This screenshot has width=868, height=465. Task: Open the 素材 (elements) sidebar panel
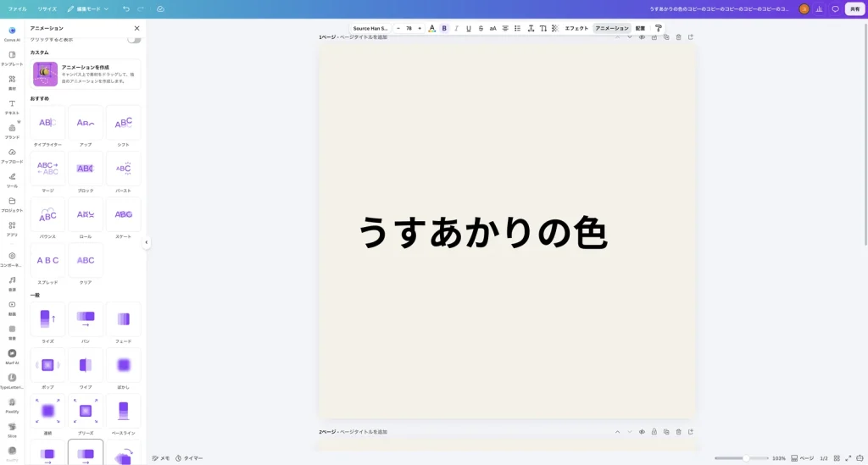12,82
